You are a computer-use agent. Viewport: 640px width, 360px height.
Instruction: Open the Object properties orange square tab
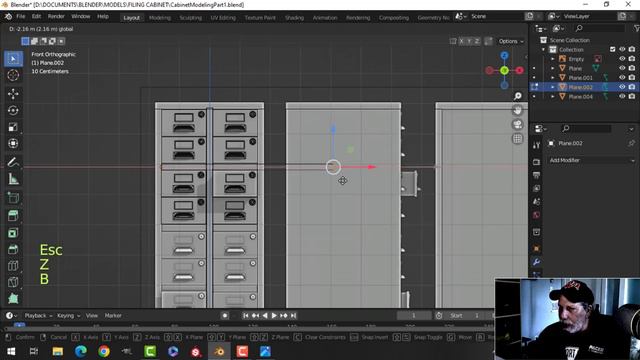[536, 249]
